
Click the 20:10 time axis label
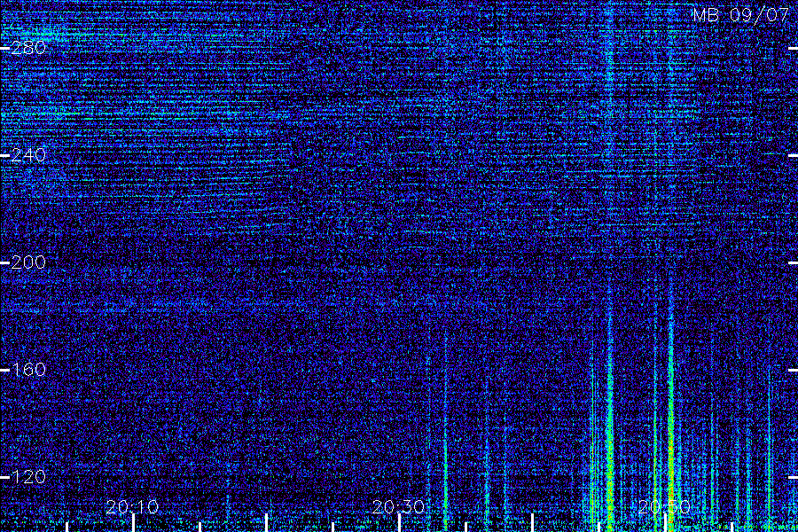[132, 507]
